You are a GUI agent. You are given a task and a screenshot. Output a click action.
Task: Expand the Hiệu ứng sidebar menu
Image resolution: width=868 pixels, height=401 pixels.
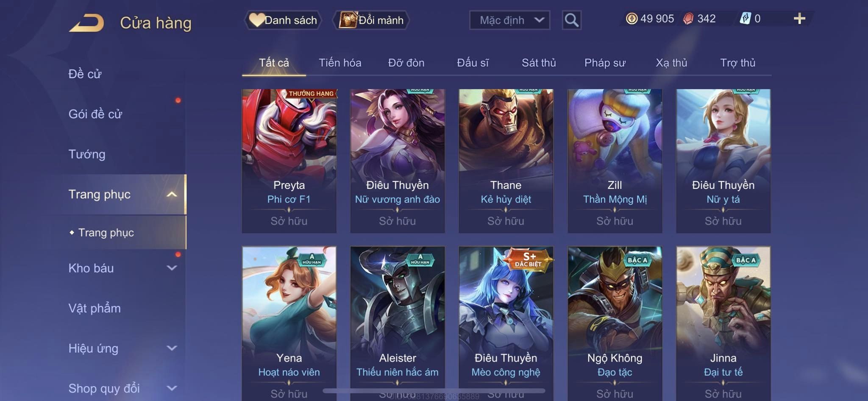[172, 348]
